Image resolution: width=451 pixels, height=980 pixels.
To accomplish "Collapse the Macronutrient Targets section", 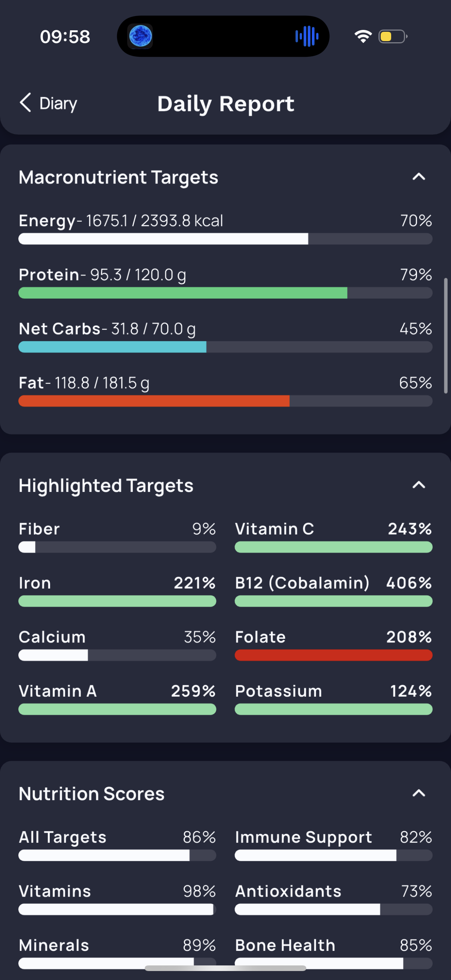I will (418, 177).
